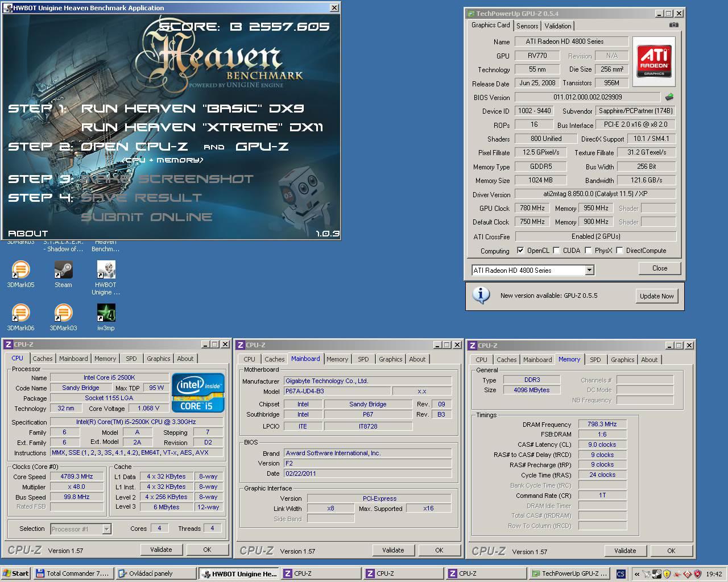Open the 3DMark05 desktop shortcut
Screen dimensions: 728x582
point(20,274)
